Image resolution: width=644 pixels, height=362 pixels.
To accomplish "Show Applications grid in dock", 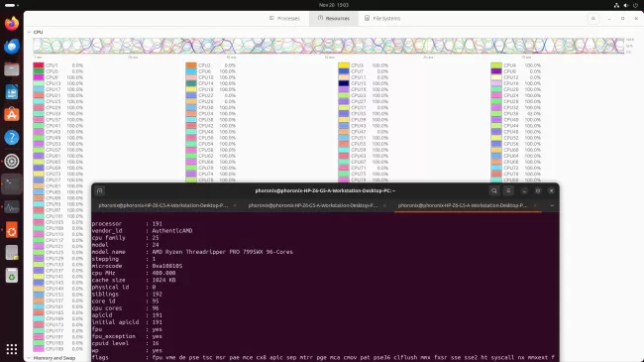I will point(12,349).
